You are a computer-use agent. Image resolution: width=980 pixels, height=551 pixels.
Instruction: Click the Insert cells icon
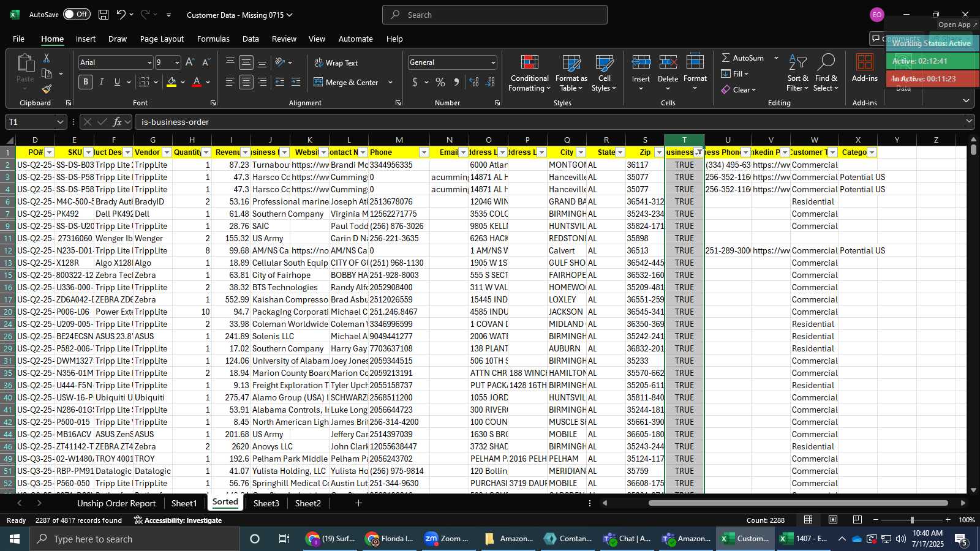(x=641, y=62)
